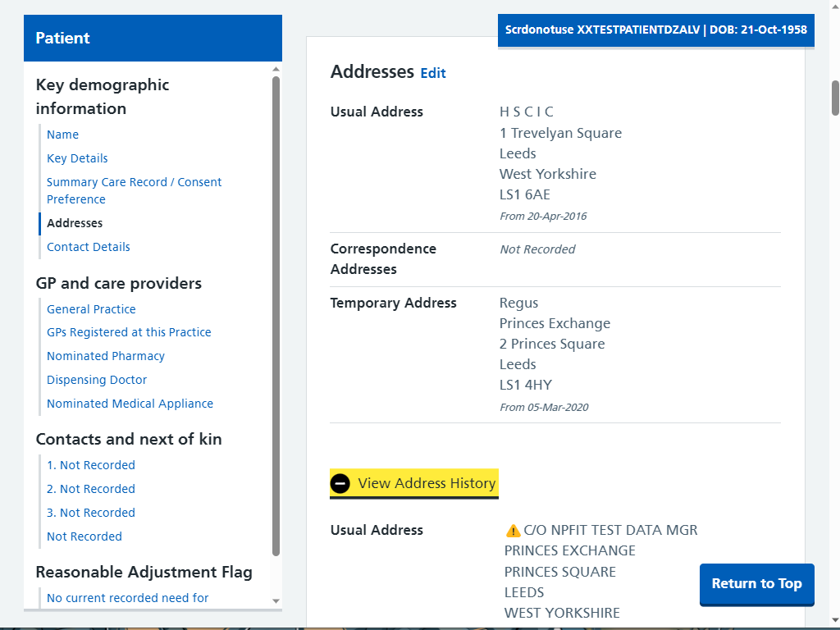Click the text 1 Trevelyan Square
This screenshot has height=630, width=840.
pos(560,133)
